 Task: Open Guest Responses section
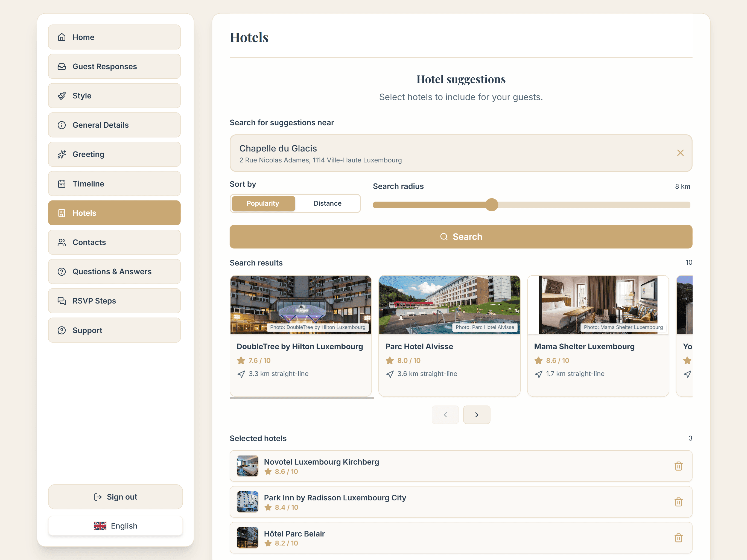[x=114, y=66]
